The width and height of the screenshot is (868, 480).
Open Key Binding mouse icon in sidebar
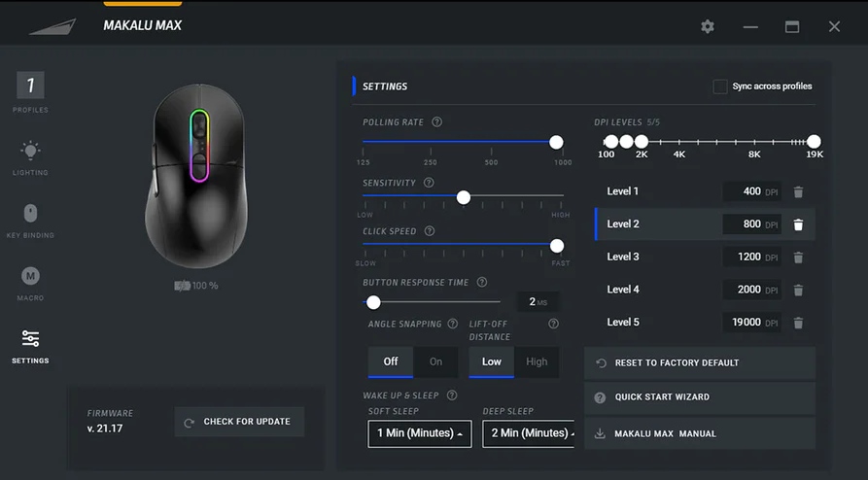click(x=30, y=214)
